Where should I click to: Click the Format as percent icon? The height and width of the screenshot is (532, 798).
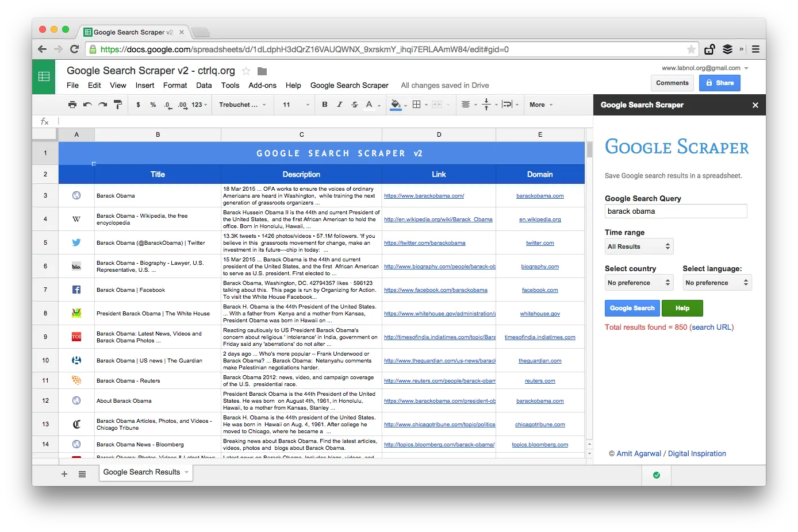(153, 105)
